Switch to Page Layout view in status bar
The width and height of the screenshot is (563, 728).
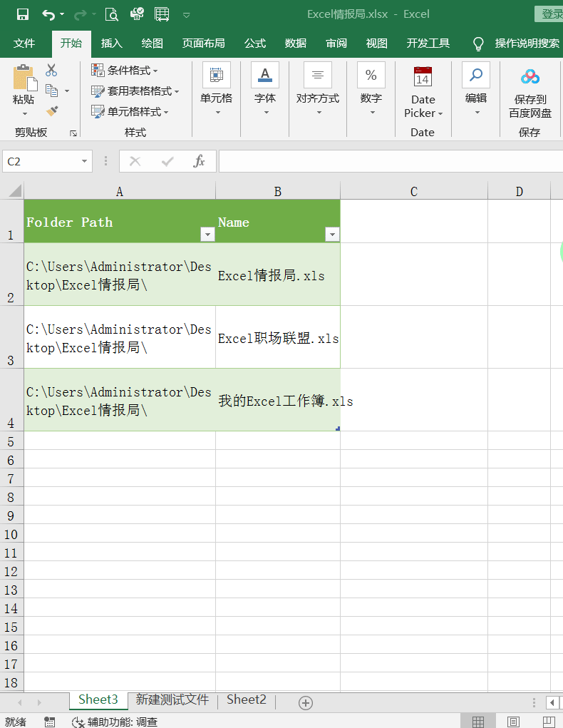[x=513, y=722]
